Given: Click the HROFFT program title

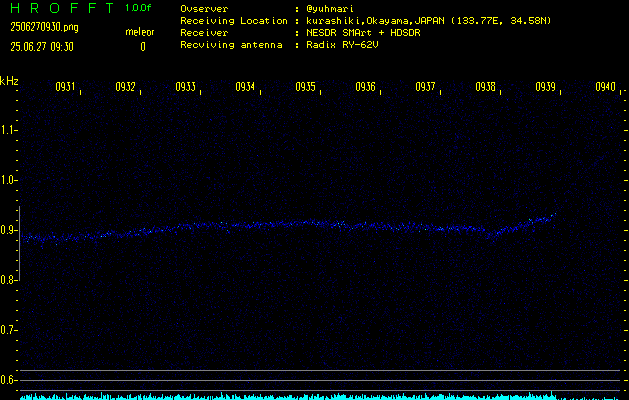Looking at the screenshot, I should pos(62,8).
